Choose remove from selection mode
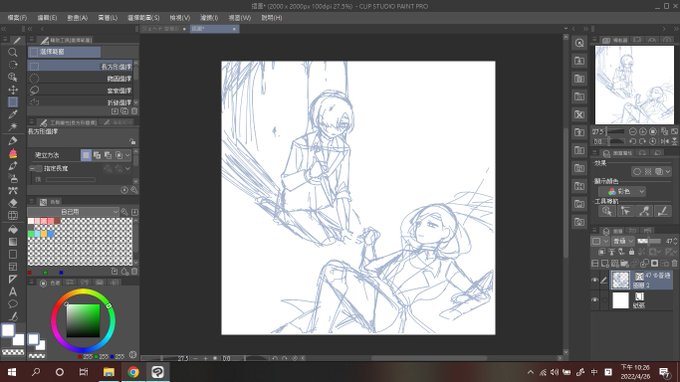Viewport: 680px width, 382px height. point(108,155)
